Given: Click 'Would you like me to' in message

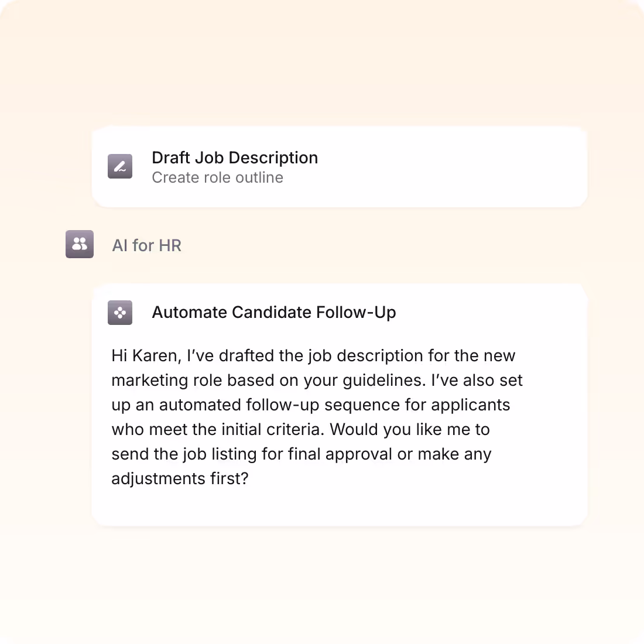Looking at the screenshot, I should coord(410,430).
